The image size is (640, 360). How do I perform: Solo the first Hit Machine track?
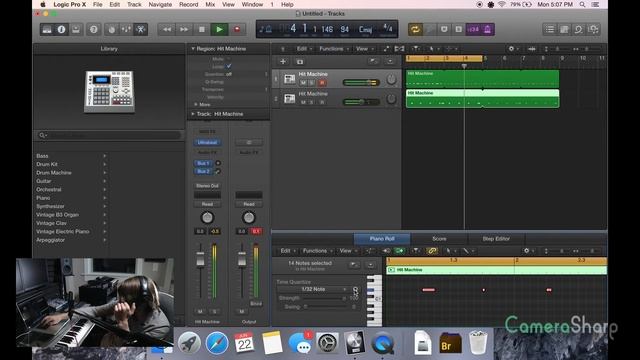pyautogui.click(x=312, y=83)
